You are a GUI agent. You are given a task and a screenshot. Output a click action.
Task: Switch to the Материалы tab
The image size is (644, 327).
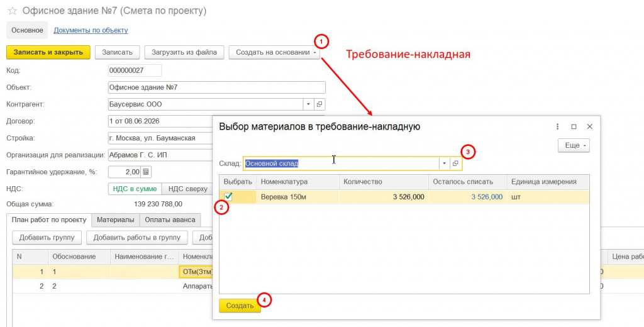pyautogui.click(x=116, y=219)
